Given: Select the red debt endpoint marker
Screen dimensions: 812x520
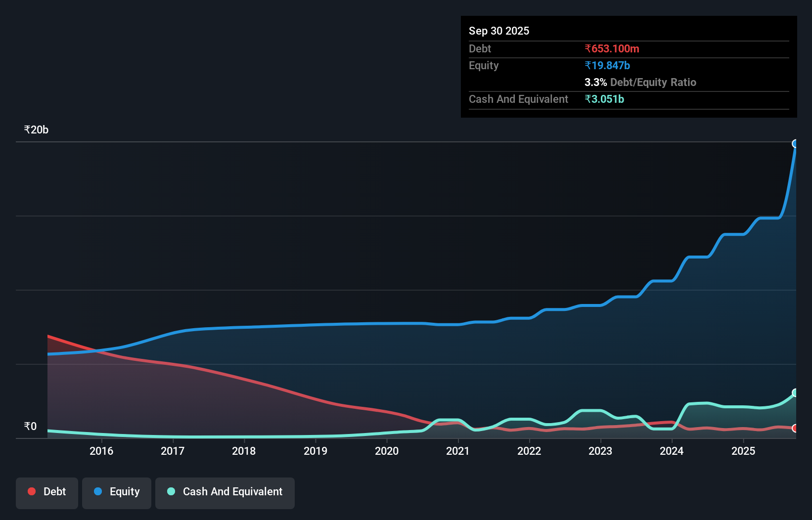Looking at the screenshot, I should click(x=795, y=429).
